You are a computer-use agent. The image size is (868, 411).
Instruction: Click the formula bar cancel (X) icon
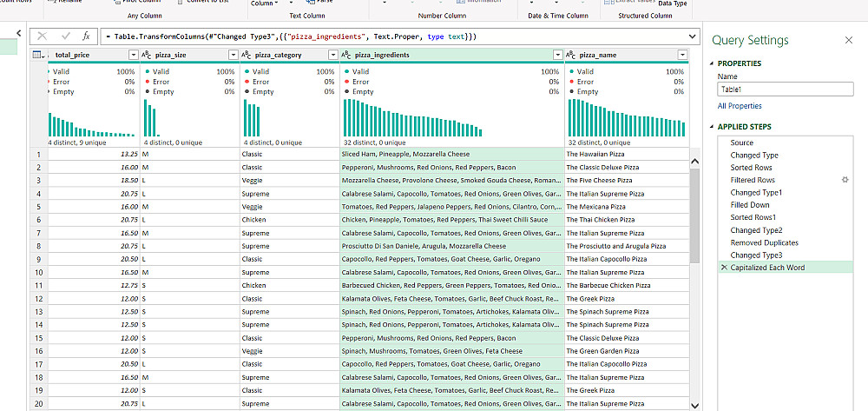tap(42, 36)
